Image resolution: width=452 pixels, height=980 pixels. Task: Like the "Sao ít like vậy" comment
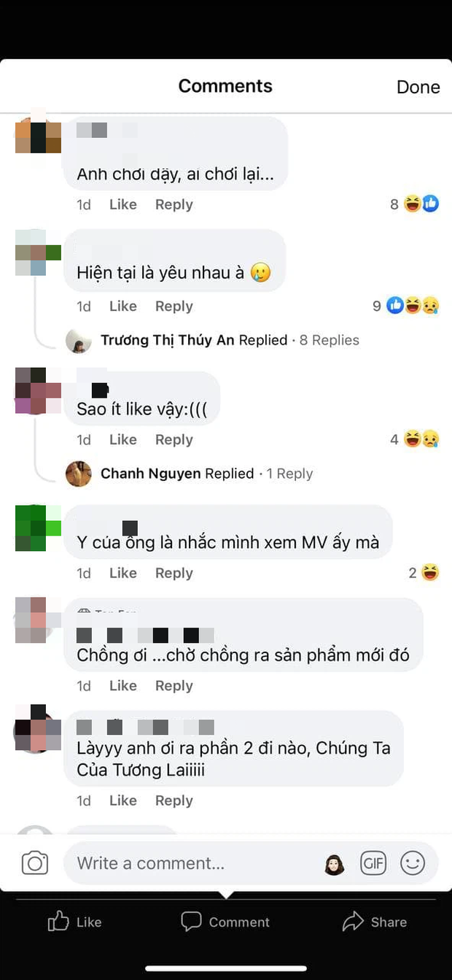click(x=122, y=439)
